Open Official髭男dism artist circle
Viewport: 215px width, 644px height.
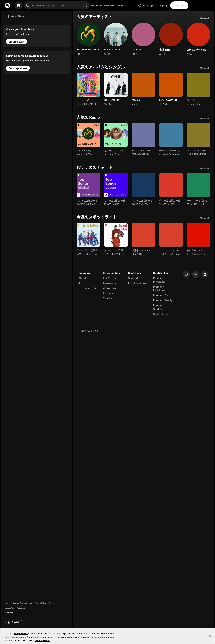[198, 34]
